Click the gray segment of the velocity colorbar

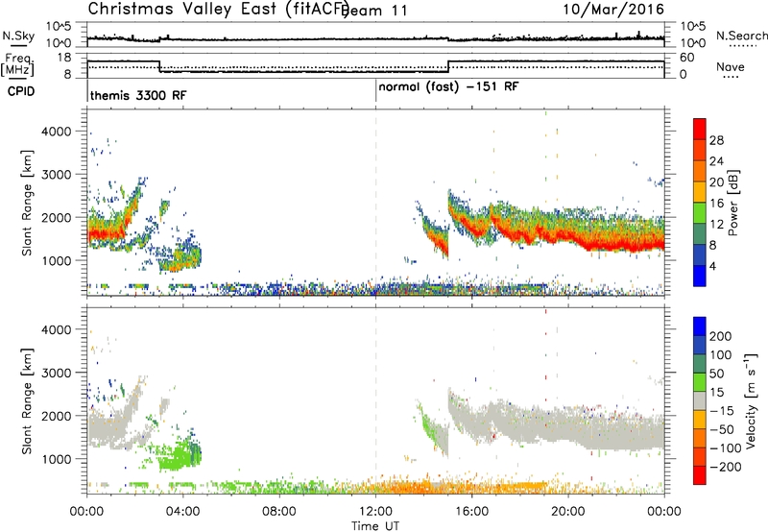[700, 400]
